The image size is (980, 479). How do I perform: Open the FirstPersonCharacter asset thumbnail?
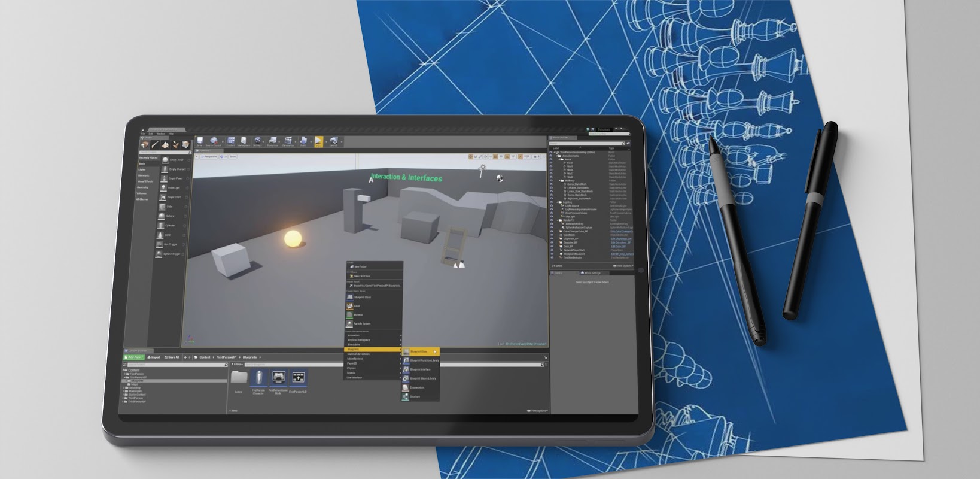pyautogui.click(x=258, y=377)
